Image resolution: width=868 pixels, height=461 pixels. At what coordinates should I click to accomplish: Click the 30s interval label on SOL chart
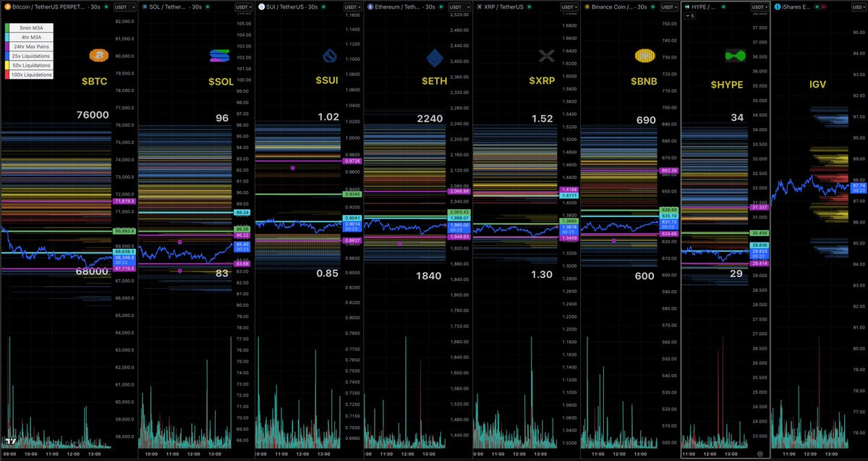click(x=197, y=7)
